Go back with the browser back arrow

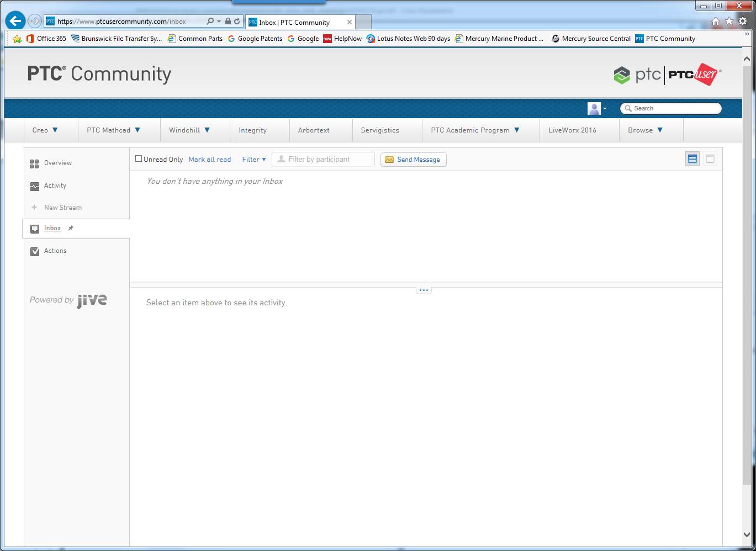(15, 21)
